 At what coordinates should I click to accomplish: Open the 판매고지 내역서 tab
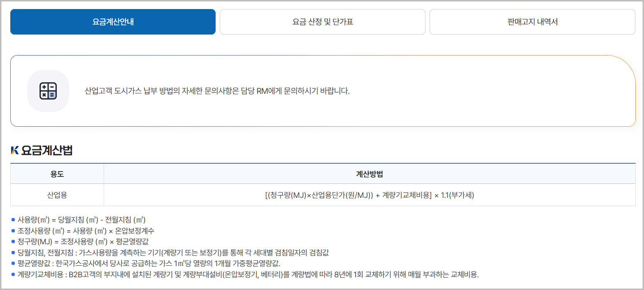(532, 22)
